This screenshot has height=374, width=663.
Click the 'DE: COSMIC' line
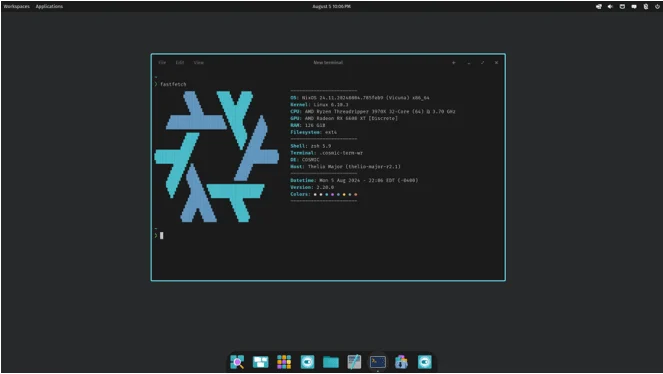pos(304,160)
